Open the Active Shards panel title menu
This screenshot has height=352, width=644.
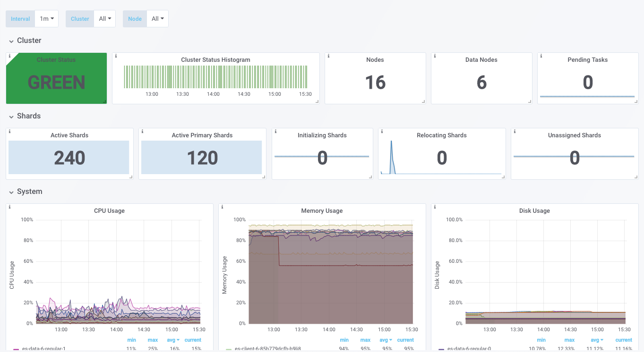click(69, 135)
